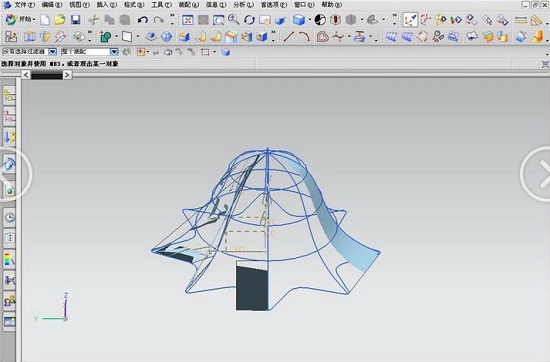
Task: Click the Through Curves surface icon
Action: tap(391, 36)
